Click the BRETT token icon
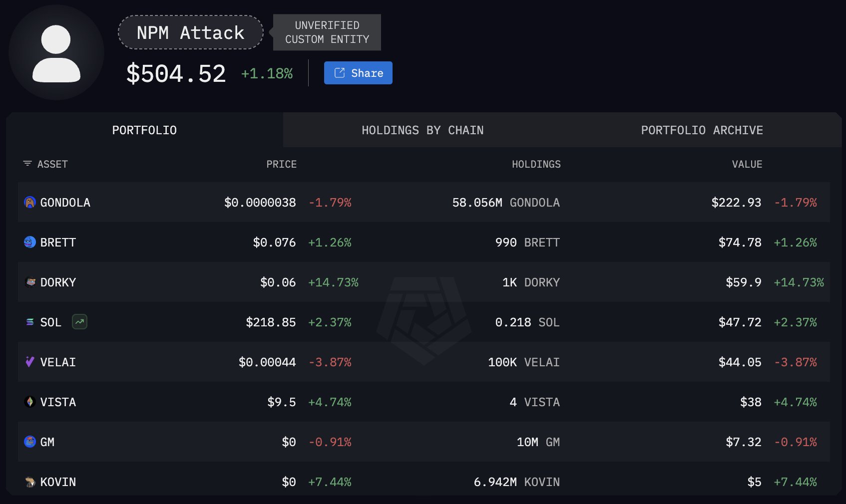This screenshot has height=504, width=846. (x=30, y=242)
